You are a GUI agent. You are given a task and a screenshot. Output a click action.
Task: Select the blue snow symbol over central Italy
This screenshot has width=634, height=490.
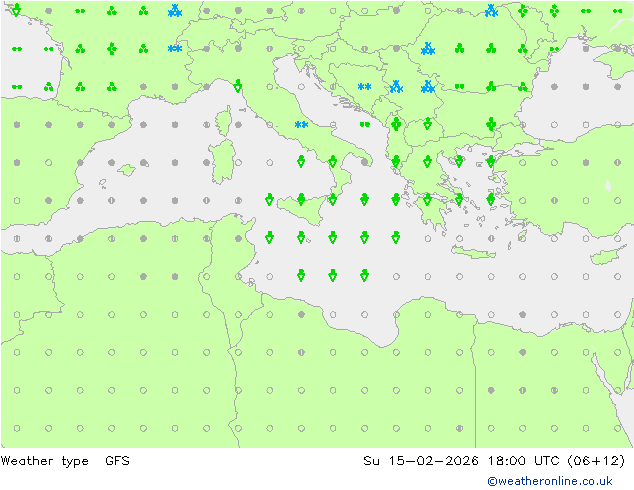point(301,125)
